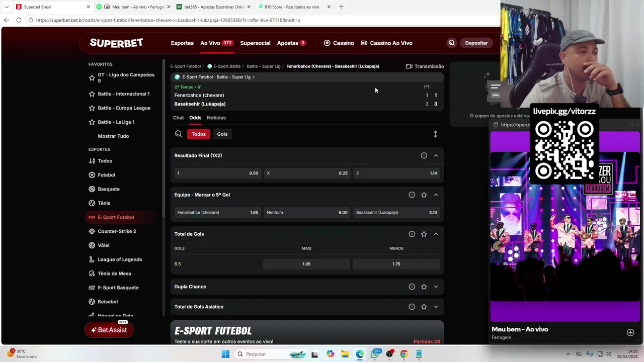The image size is (644, 362).
Task: Star the GT - Liga dos Campeões 5 favorite
Action: point(92,78)
